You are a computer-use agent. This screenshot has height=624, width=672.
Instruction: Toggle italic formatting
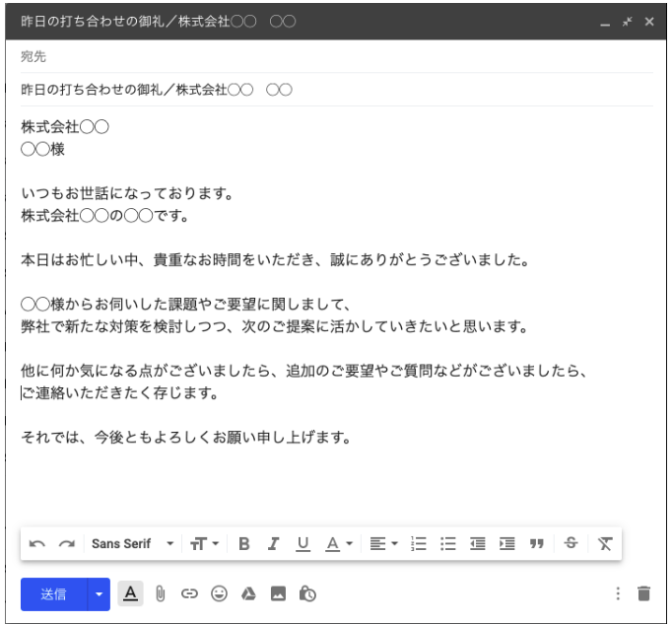[274, 543]
